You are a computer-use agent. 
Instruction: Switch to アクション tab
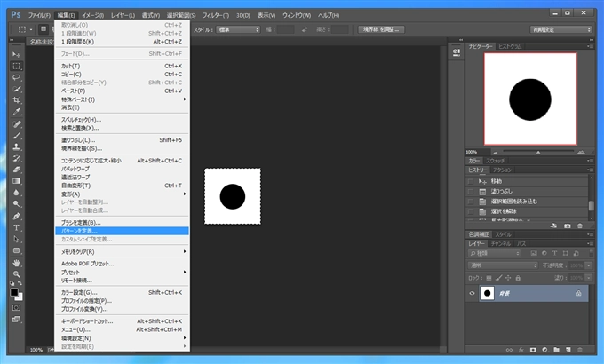(503, 170)
